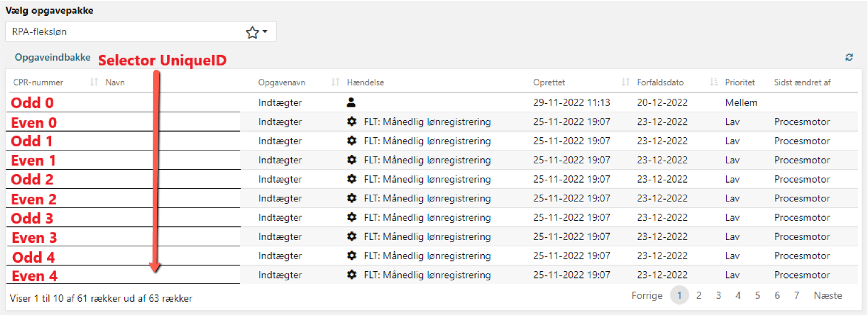Go to the Næste page
Viewport: 868px width, 316px height.
click(828, 295)
